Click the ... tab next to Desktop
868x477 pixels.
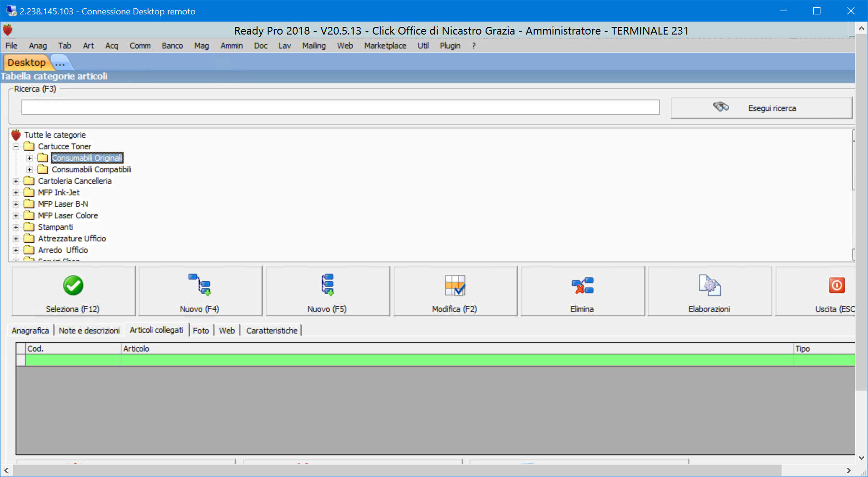coord(60,63)
